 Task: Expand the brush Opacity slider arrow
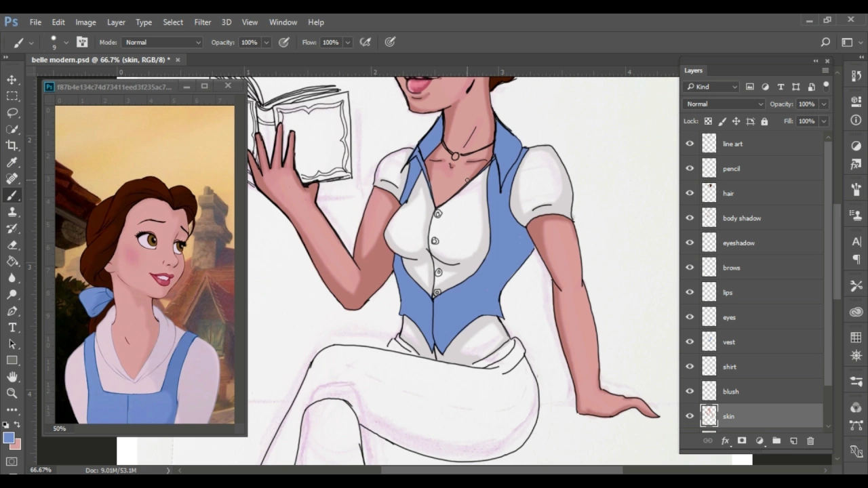266,42
